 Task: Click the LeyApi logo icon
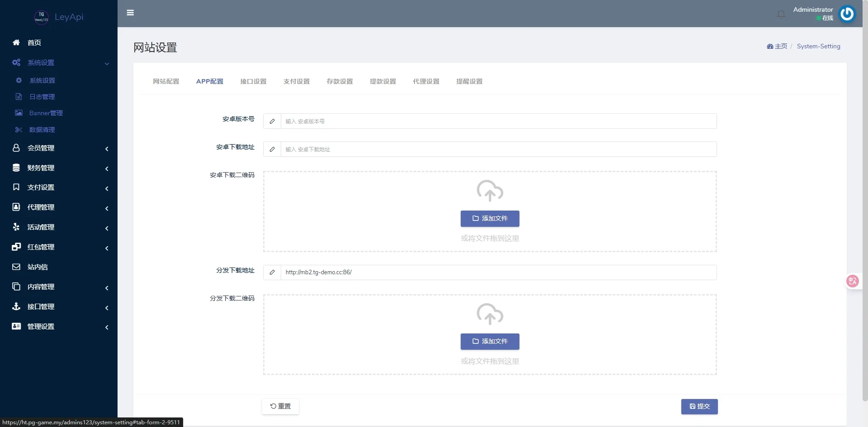[41, 17]
